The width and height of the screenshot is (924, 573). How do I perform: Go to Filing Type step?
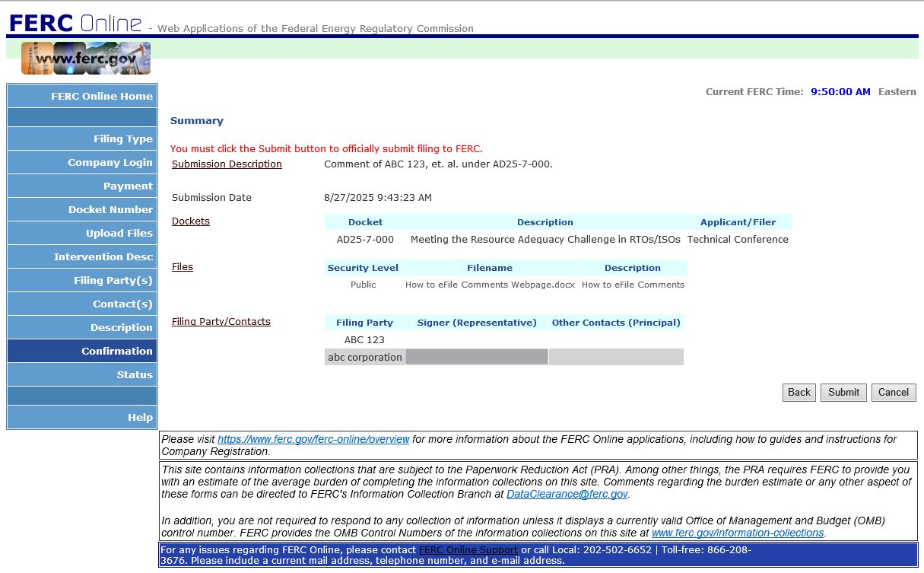82,138
